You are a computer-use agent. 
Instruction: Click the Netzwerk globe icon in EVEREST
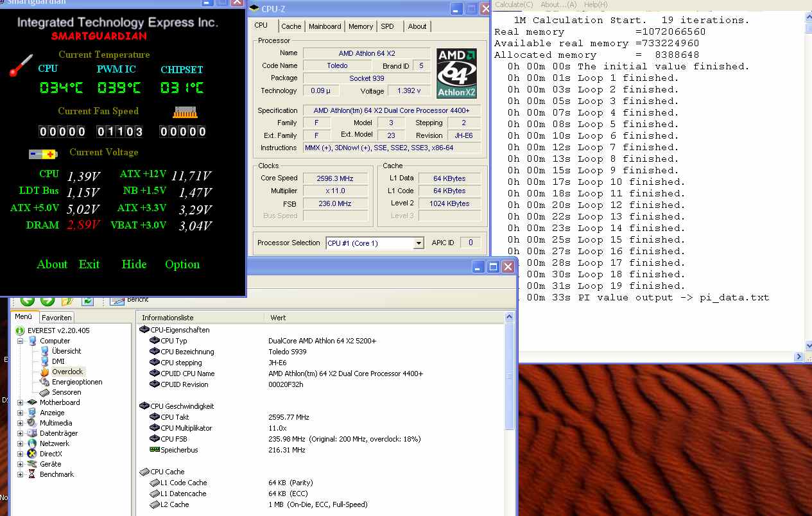pyautogui.click(x=32, y=443)
